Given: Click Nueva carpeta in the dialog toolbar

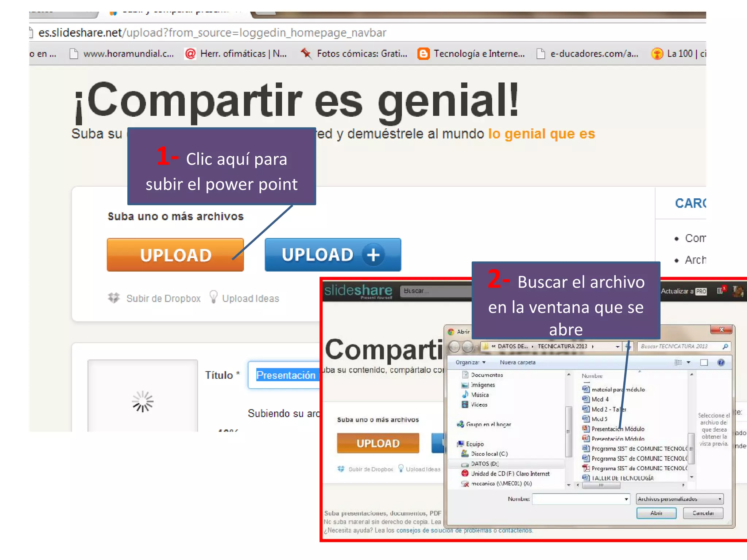Looking at the screenshot, I should 517,362.
